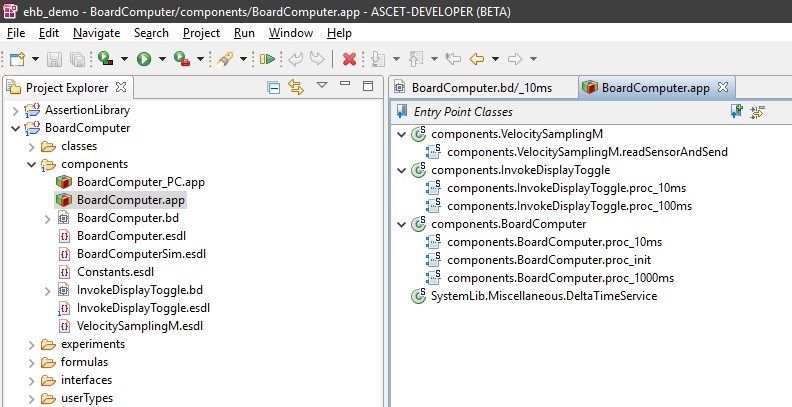Close the BoardComputer.app editor tab
Viewport: 792px width, 407px height.
(723, 87)
